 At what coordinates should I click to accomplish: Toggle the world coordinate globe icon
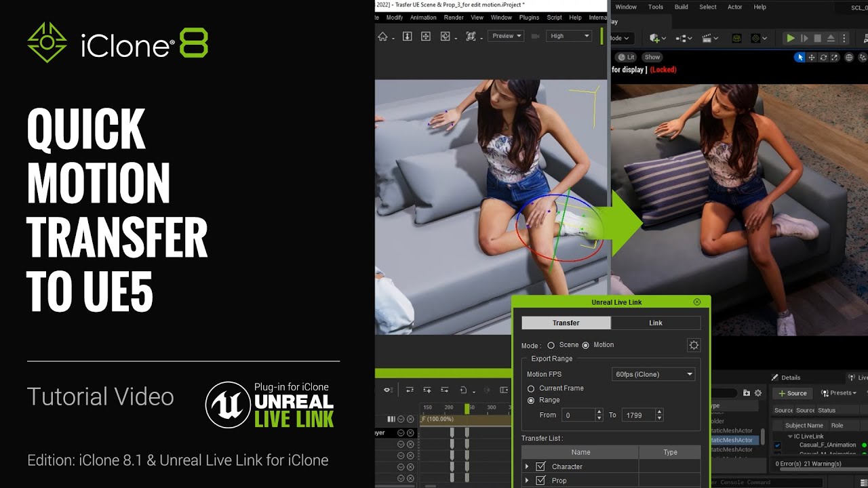(x=849, y=58)
